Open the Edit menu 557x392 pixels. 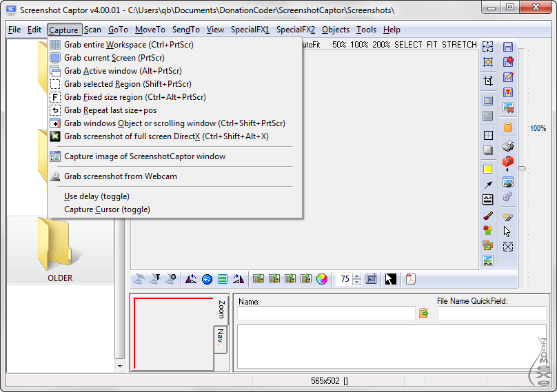(x=34, y=30)
